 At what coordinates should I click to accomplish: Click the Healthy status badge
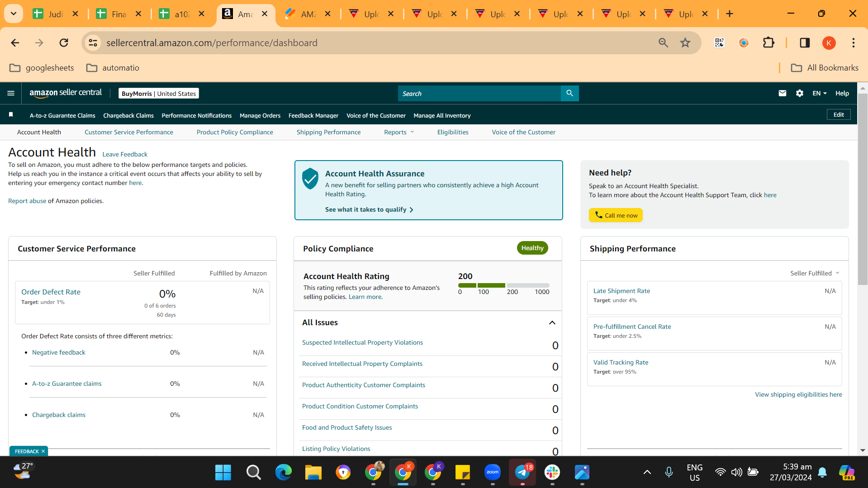click(x=532, y=248)
